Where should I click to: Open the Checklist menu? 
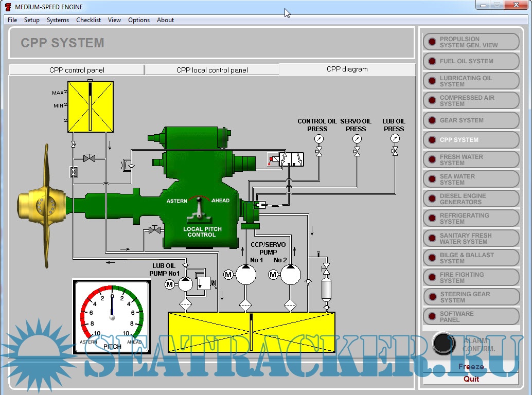pyautogui.click(x=88, y=20)
